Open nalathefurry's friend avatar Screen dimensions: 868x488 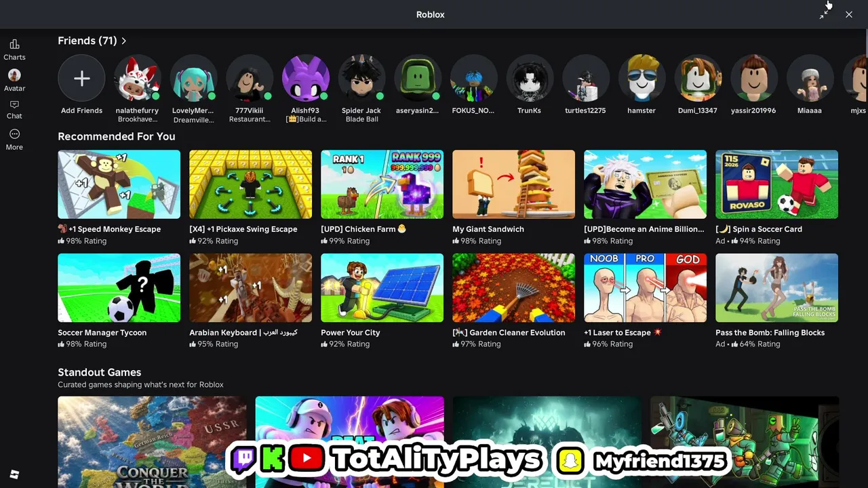(138, 79)
